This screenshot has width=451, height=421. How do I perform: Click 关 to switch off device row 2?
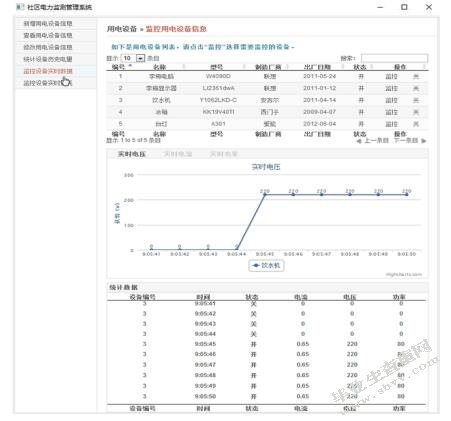416,88
